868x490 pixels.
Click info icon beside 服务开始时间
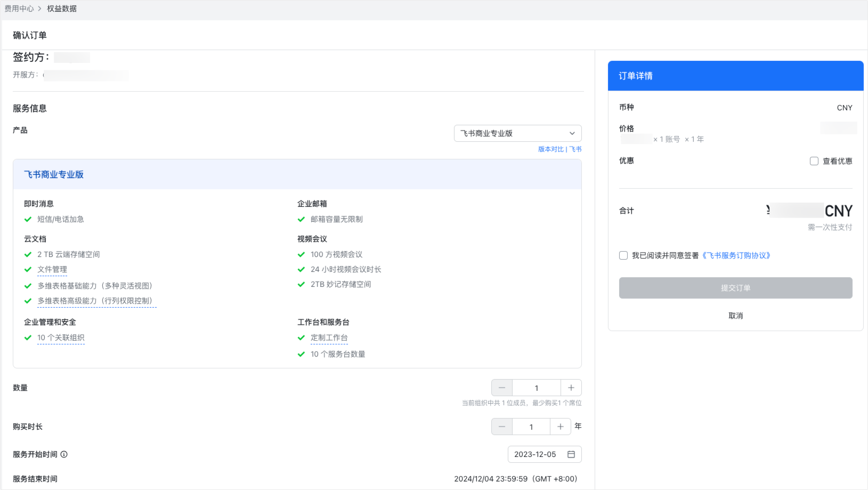tap(64, 454)
